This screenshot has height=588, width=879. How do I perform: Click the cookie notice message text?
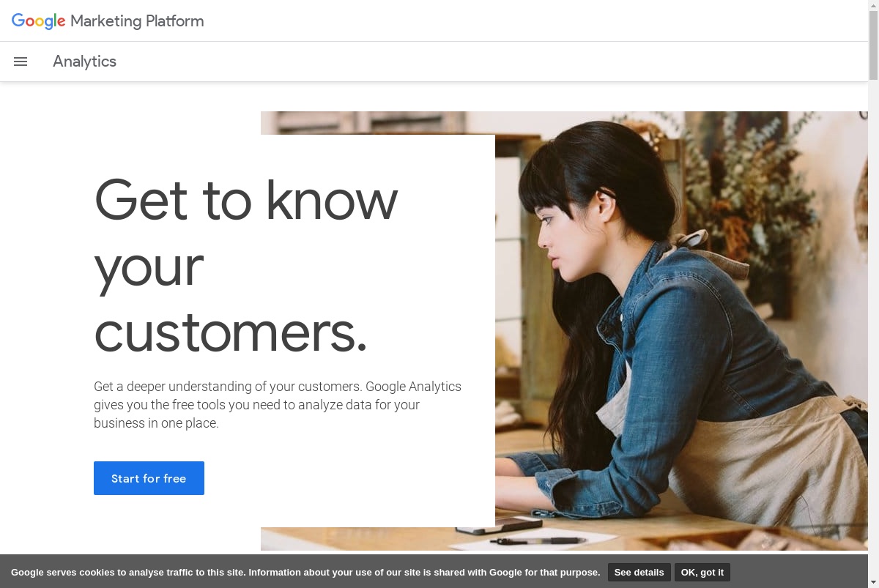tap(305, 573)
